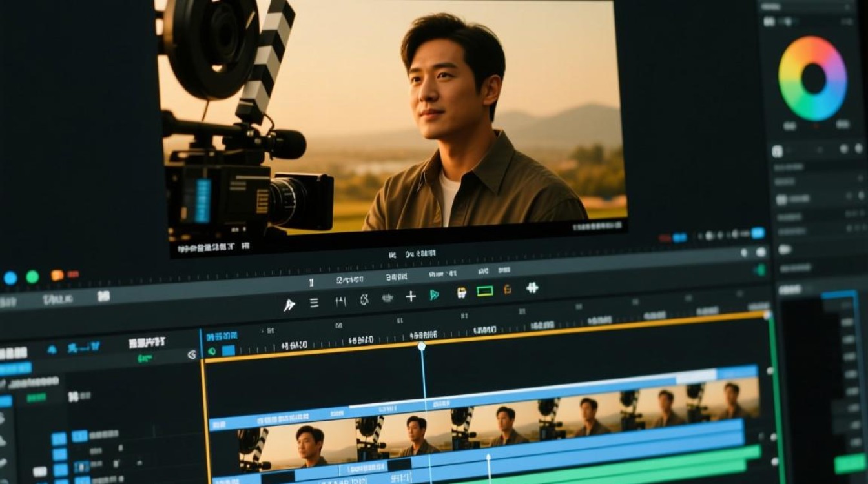The width and height of the screenshot is (868, 484).
Task: Click the blue highlighted button ending the preview controls
Action: [758, 233]
